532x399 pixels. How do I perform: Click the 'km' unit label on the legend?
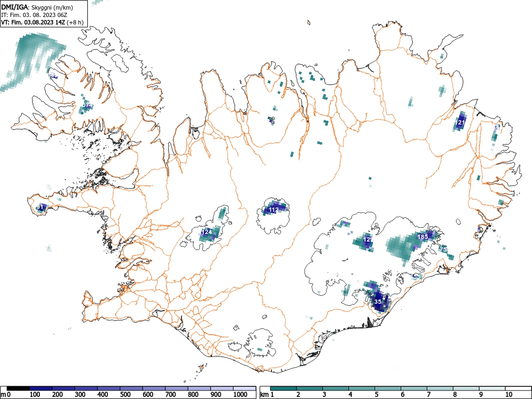(264, 395)
